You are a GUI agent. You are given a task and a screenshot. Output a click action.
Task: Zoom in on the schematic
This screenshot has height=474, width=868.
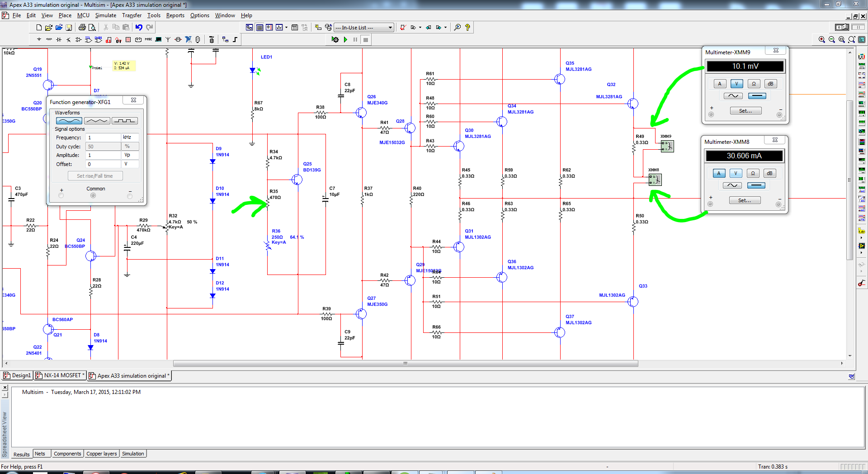click(822, 40)
